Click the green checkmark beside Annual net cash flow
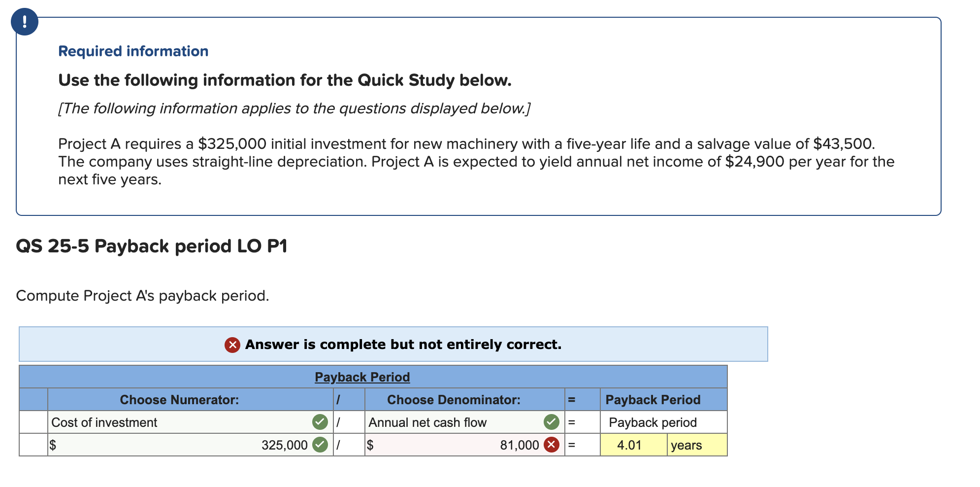This screenshot has width=980, height=487. pyautogui.click(x=552, y=422)
